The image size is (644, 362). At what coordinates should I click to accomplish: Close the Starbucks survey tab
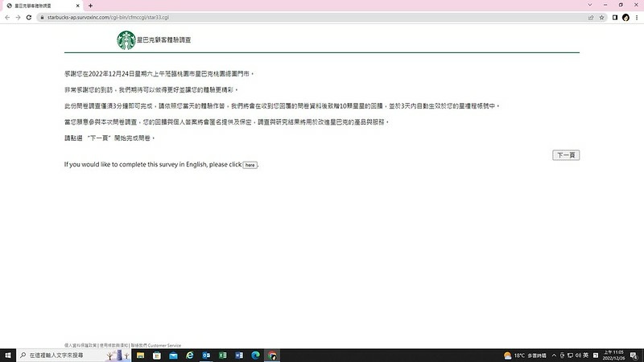(77, 6)
